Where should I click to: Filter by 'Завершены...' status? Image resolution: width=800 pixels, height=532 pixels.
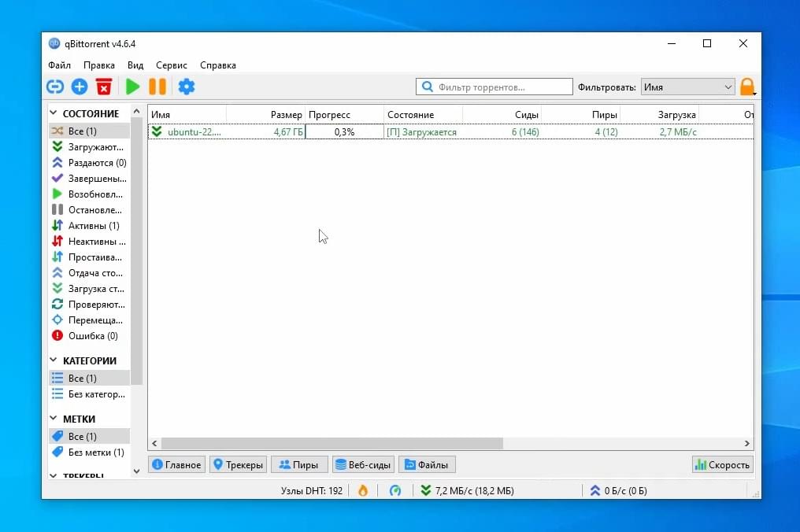point(89,179)
